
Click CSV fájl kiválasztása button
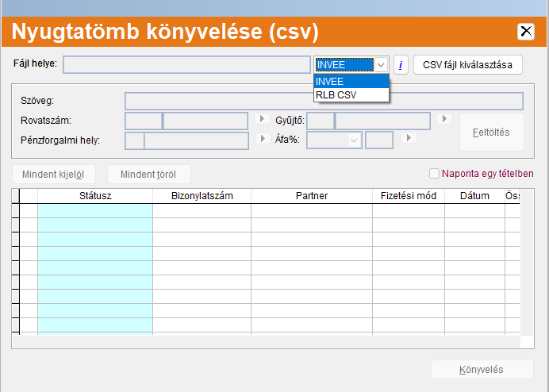pyautogui.click(x=468, y=65)
